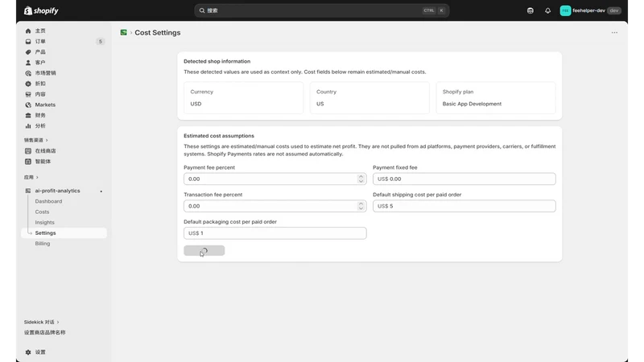This screenshot has width=644, height=362.
Task: Increase Payment fee percent with stepper
Action: [361, 176]
